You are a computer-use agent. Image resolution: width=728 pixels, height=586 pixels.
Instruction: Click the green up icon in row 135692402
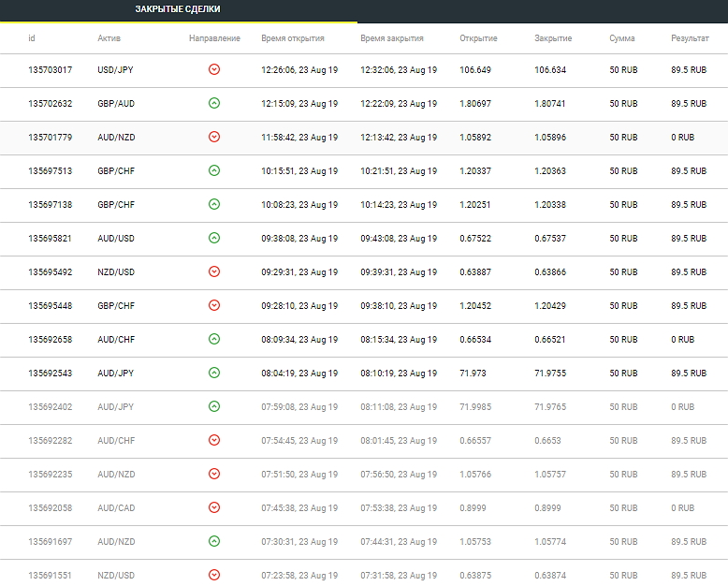[214, 407]
